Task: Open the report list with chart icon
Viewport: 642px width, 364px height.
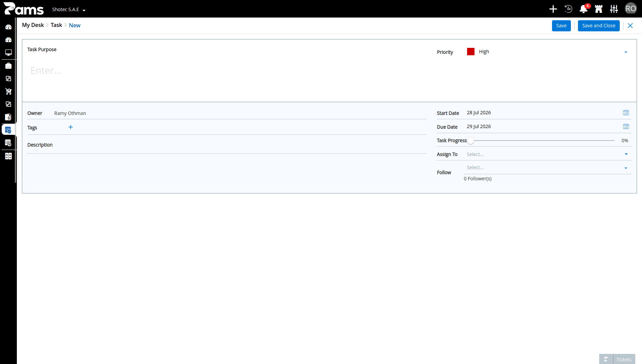Action: tap(8, 143)
